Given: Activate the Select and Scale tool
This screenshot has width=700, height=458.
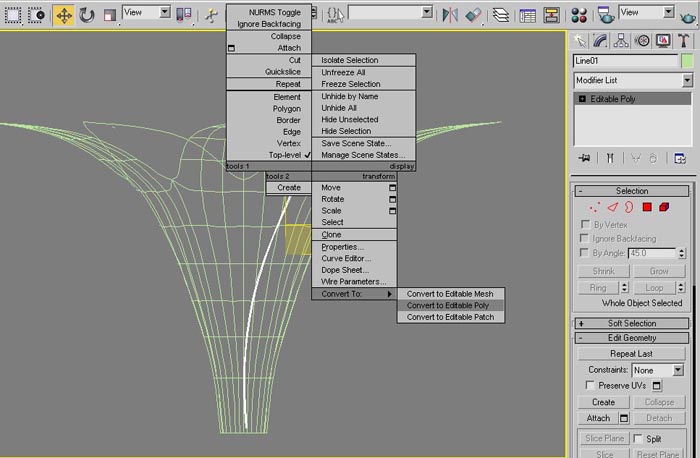Looking at the screenshot, I should click(x=109, y=15).
